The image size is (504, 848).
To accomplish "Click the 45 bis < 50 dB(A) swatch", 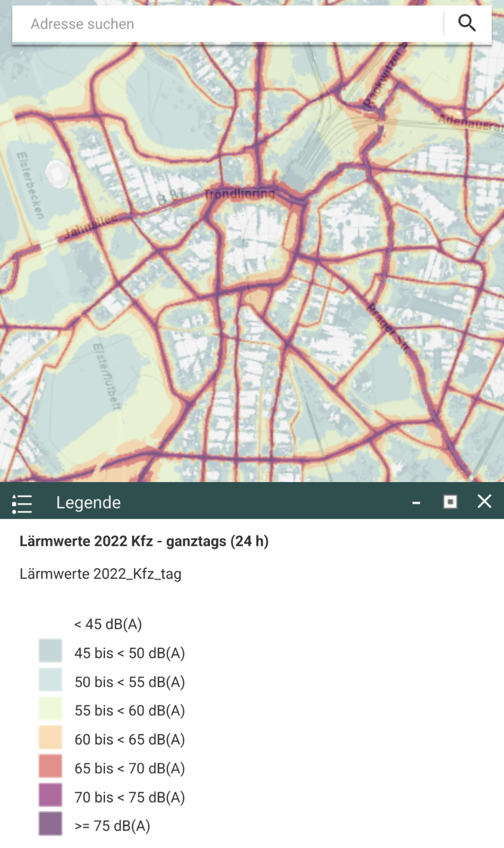I will [51, 652].
